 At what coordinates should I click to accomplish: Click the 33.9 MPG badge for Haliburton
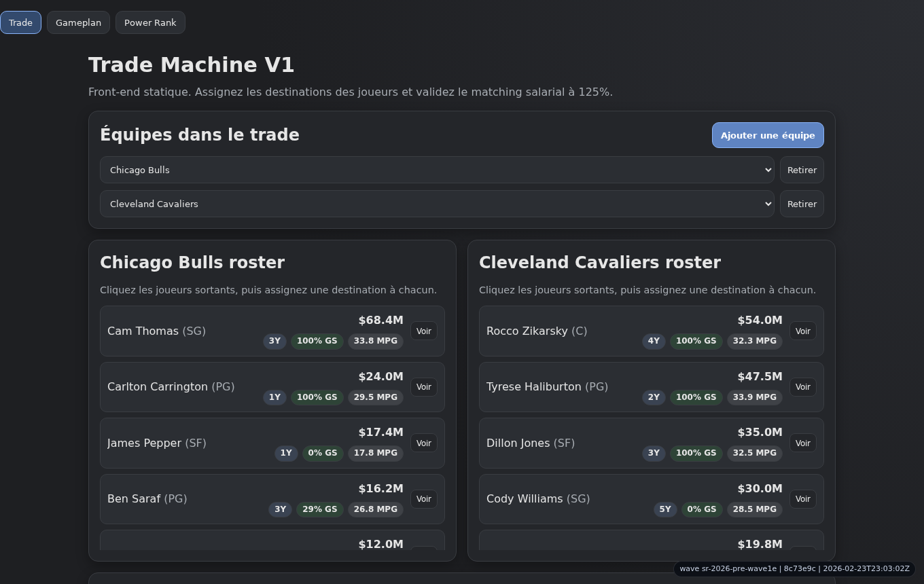[754, 397]
